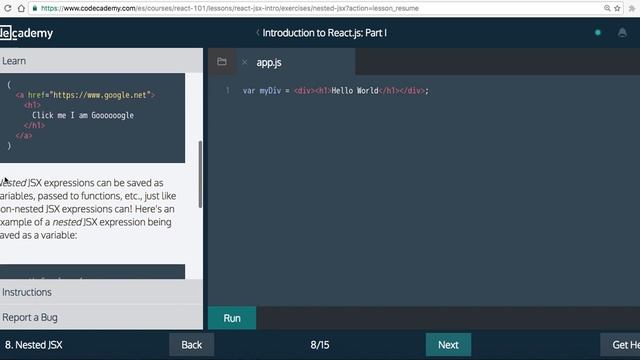
Task: Open the zoom magnifier icon in the address bar
Action: click(607, 8)
